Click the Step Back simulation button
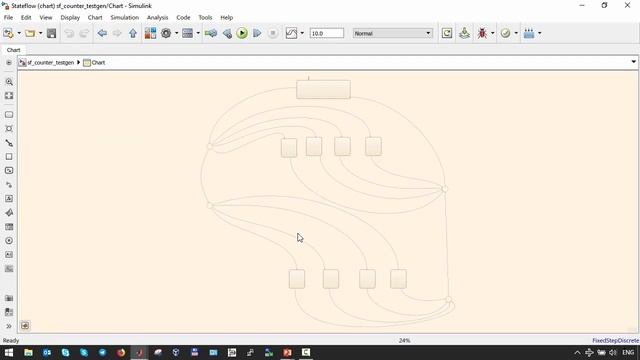 (227, 33)
